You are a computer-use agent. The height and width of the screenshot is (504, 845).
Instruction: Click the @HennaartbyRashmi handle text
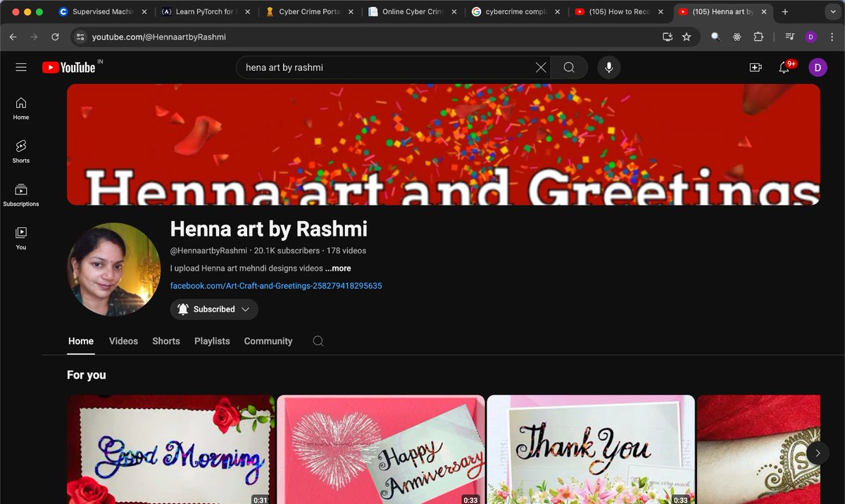coord(208,251)
